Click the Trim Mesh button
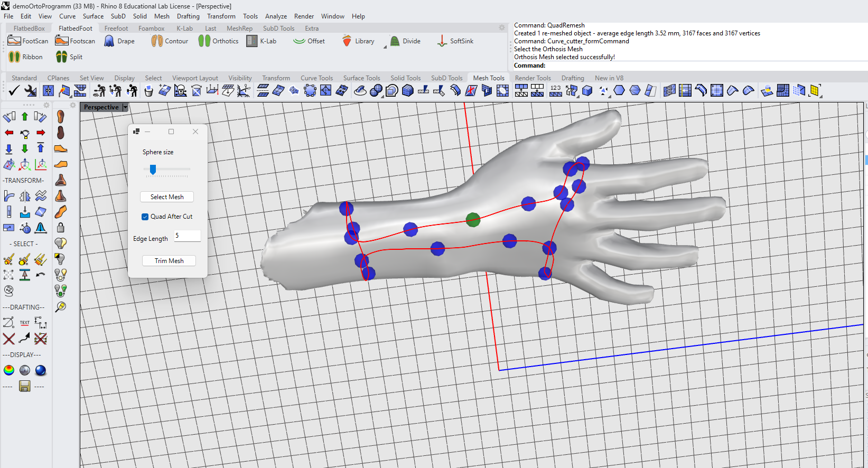This screenshot has width=868, height=468. [x=169, y=261]
